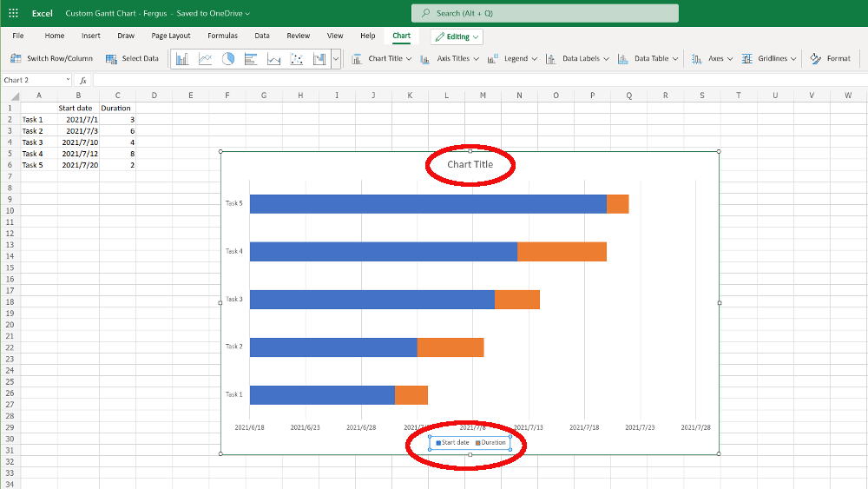Screen dimensions: 868x489
Task: Open the Data Labels dropdown
Action: point(577,58)
